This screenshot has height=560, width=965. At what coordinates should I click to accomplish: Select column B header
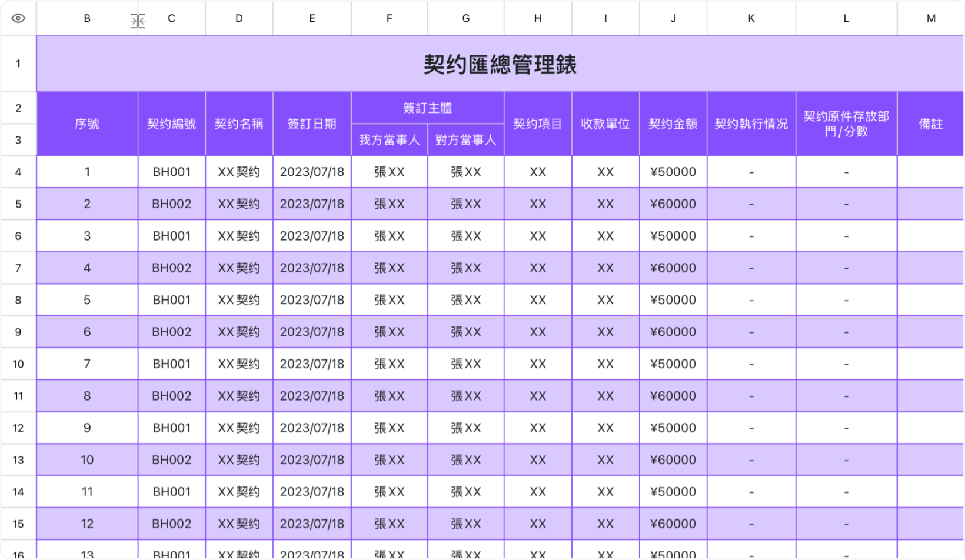point(87,18)
